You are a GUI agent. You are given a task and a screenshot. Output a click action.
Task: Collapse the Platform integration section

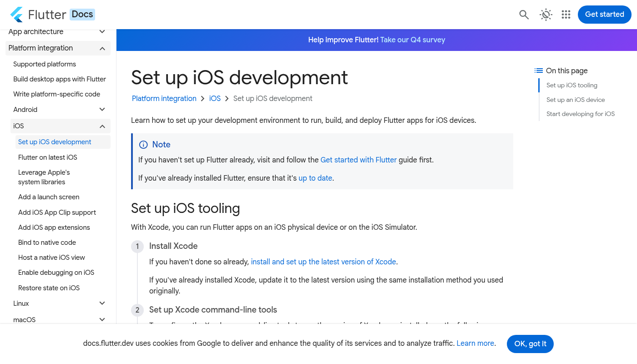click(102, 48)
